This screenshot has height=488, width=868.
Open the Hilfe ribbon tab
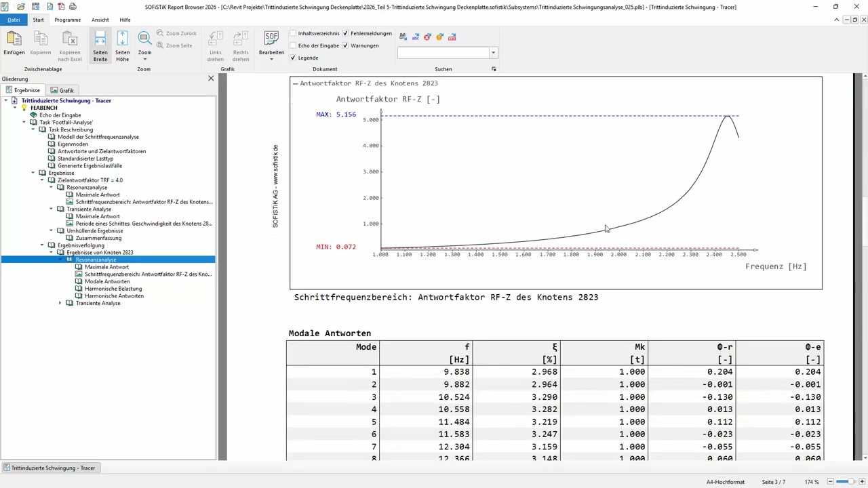[x=125, y=20]
